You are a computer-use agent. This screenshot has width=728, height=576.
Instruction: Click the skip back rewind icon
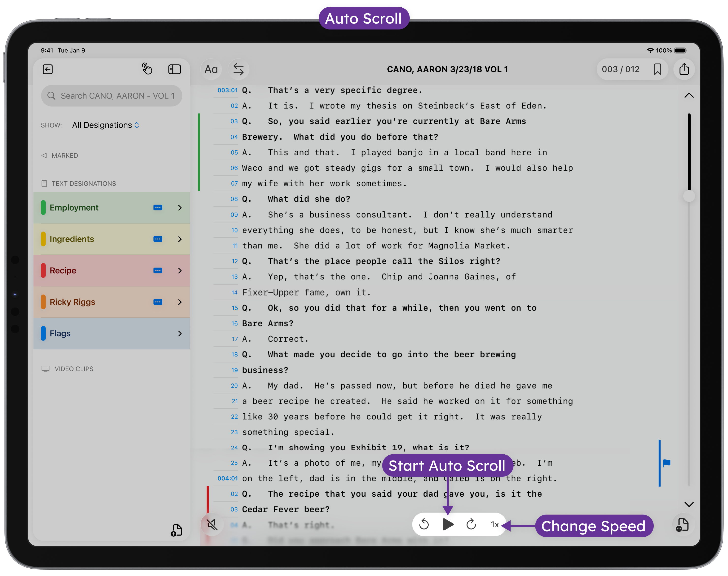click(424, 524)
